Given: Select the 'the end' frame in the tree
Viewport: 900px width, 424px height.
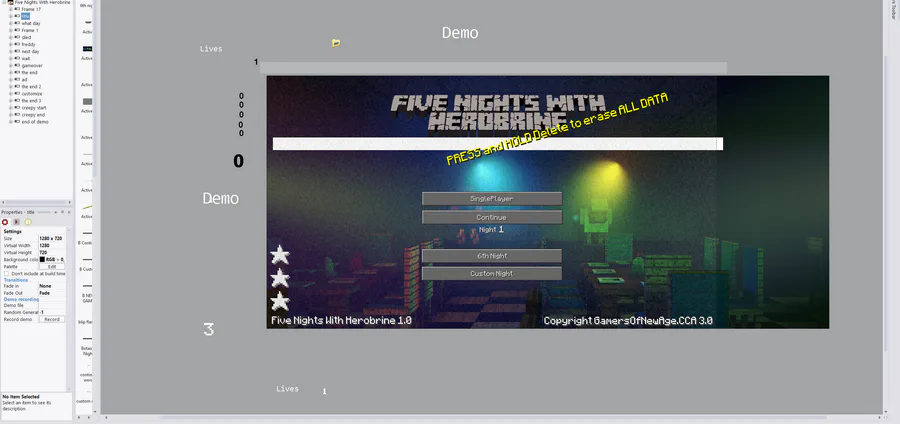Looking at the screenshot, I should [29, 72].
